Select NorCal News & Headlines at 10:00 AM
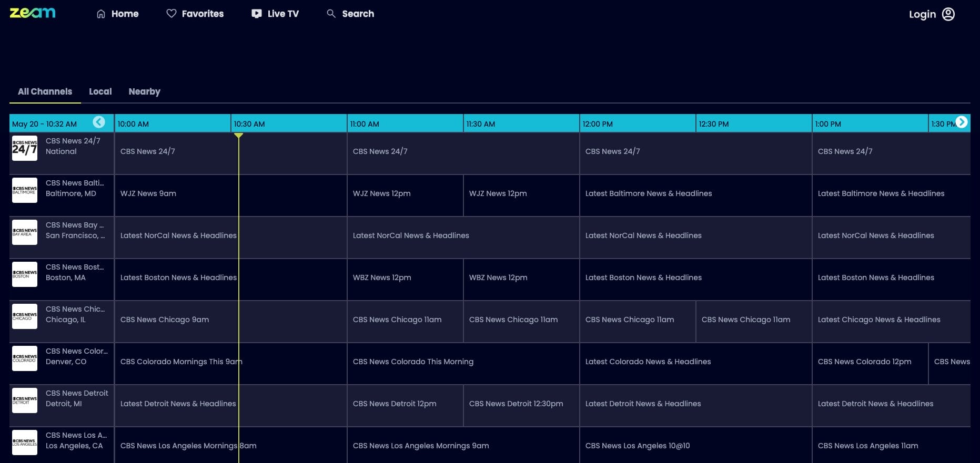The image size is (980, 463). (x=231, y=238)
